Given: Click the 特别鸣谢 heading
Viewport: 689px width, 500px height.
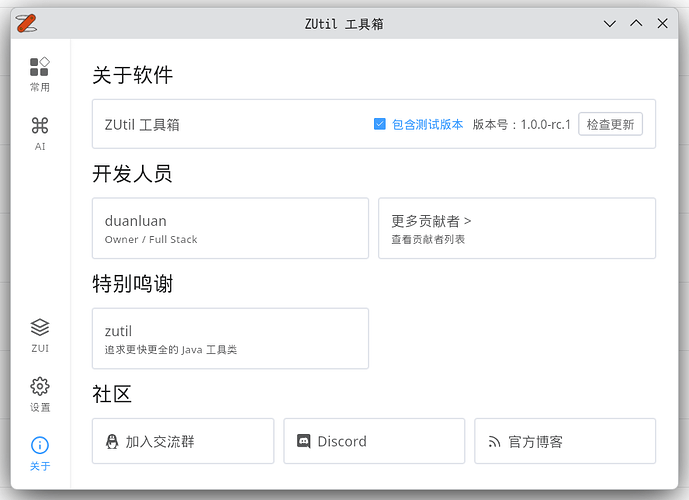Looking at the screenshot, I should [x=132, y=283].
